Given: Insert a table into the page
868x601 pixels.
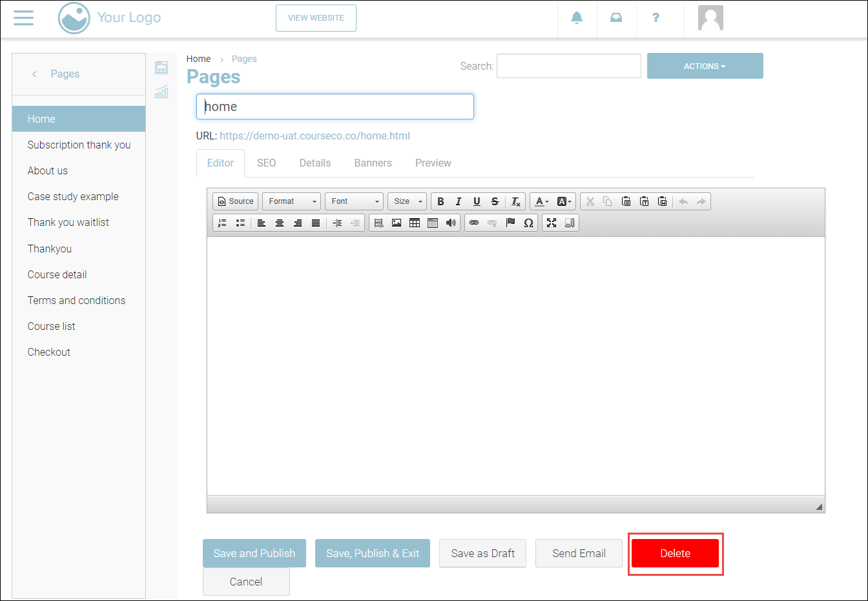Looking at the screenshot, I should pos(415,223).
